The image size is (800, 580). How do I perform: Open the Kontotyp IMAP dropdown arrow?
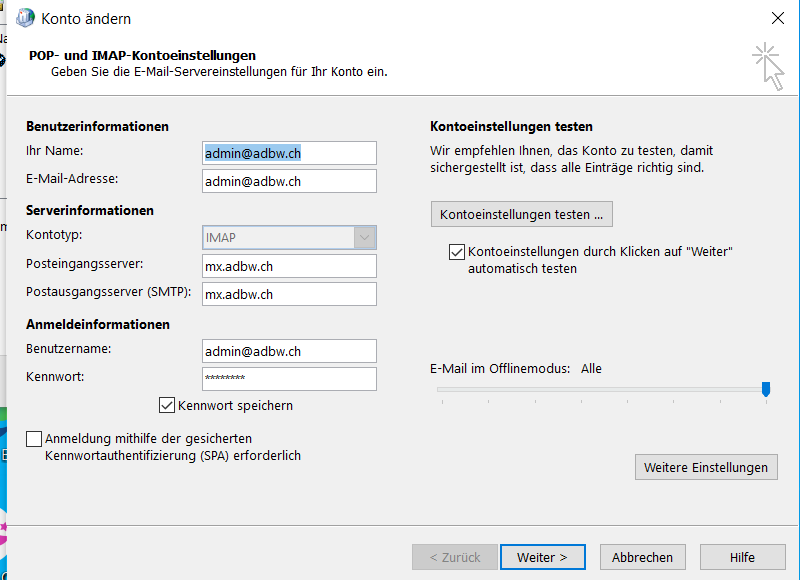point(364,238)
